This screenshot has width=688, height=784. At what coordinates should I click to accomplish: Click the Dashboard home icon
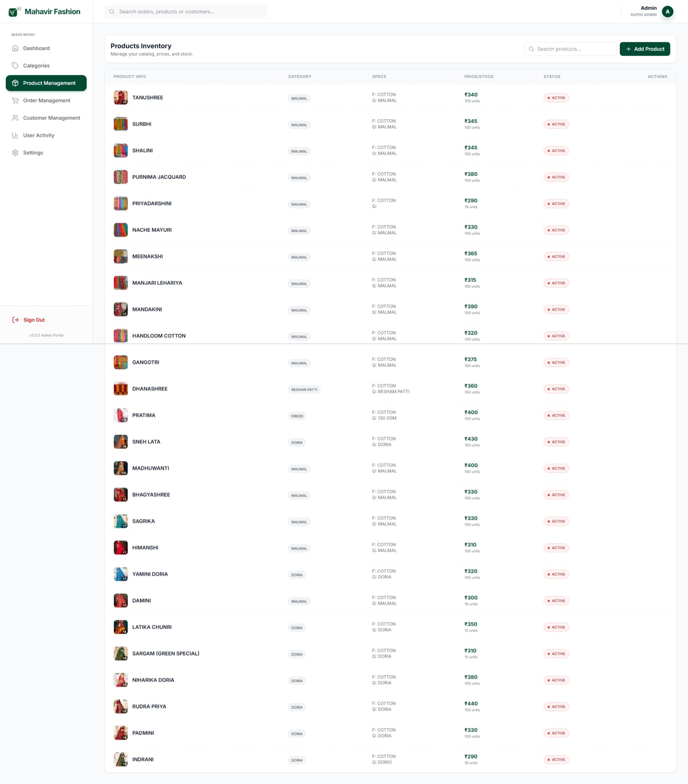pyautogui.click(x=15, y=48)
